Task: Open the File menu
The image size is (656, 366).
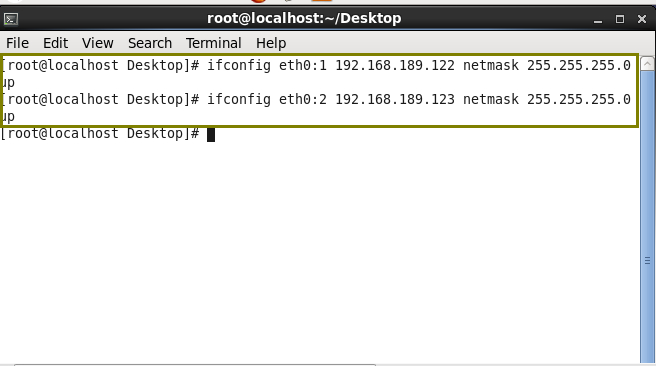Action: [x=17, y=43]
